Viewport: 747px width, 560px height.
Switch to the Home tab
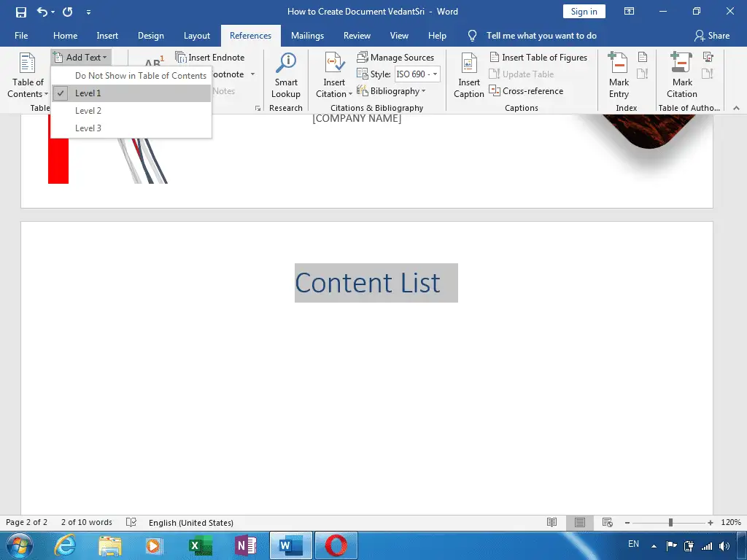pos(65,36)
